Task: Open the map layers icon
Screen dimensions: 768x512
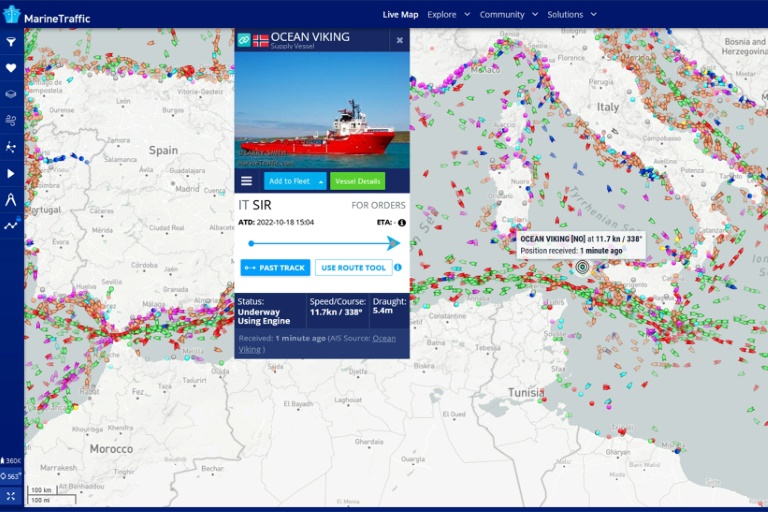Action: click(x=11, y=94)
